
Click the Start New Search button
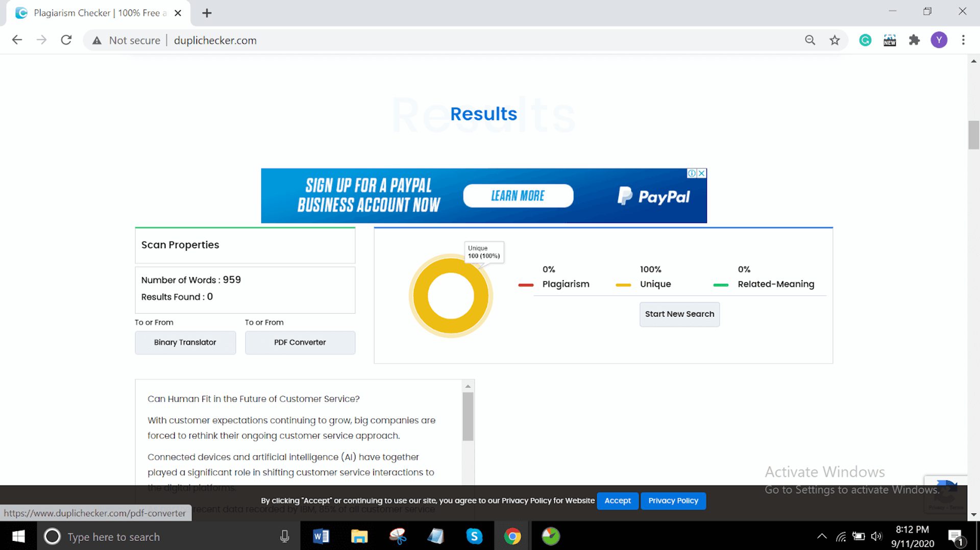point(679,314)
